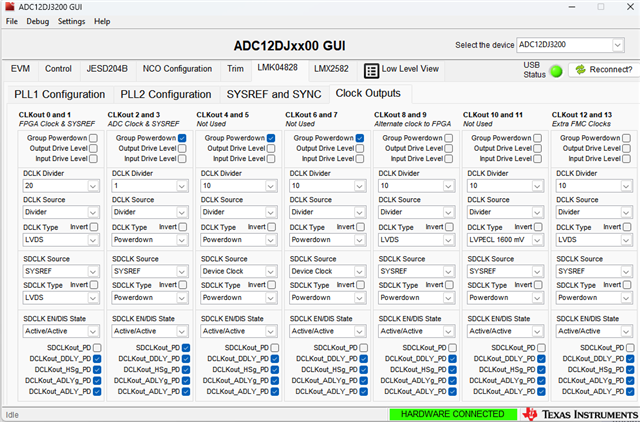Select the Clock Outputs sub-tab
The height and width of the screenshot is (422, 640).
click(368, 93)
